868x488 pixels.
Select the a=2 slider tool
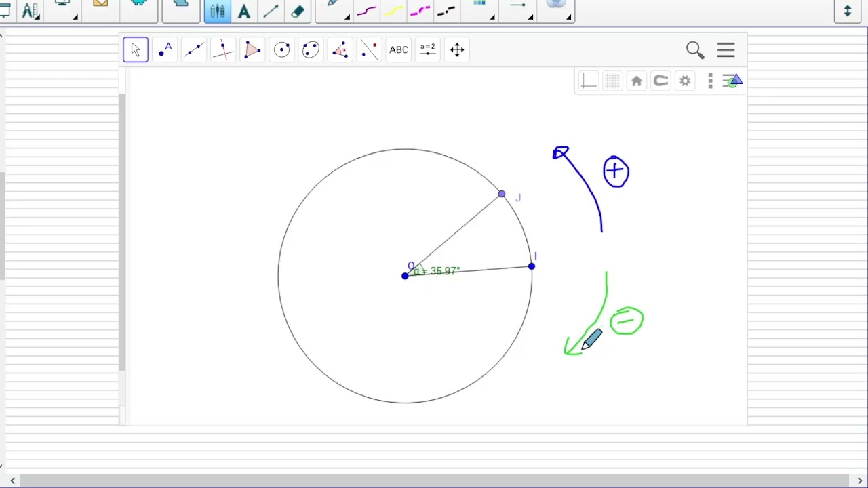point(428,49)
